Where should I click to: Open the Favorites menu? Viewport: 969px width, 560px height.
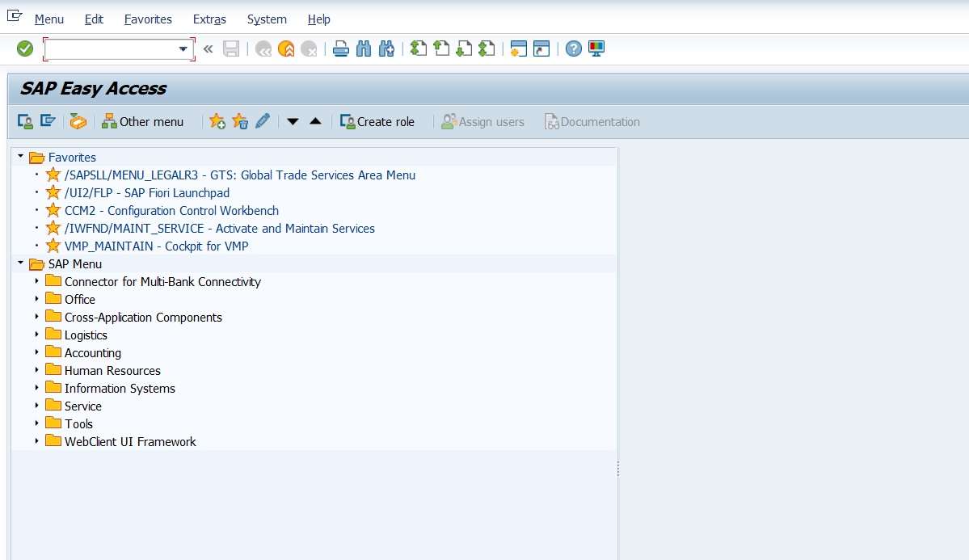[148, 19]
